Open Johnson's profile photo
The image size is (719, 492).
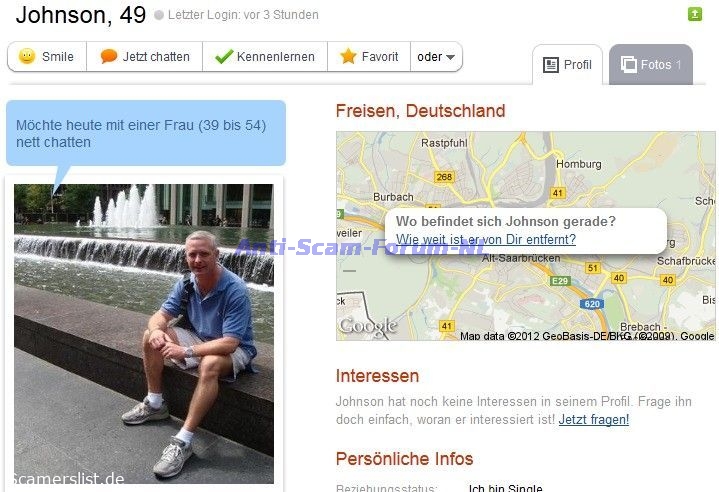click(x=144, y=334)
